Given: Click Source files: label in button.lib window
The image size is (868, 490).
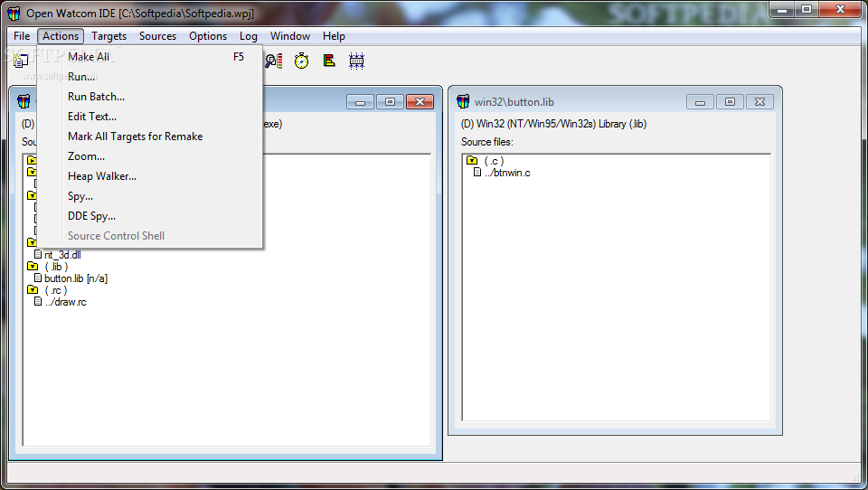Looking at the screenshot, I should point(487,142).
